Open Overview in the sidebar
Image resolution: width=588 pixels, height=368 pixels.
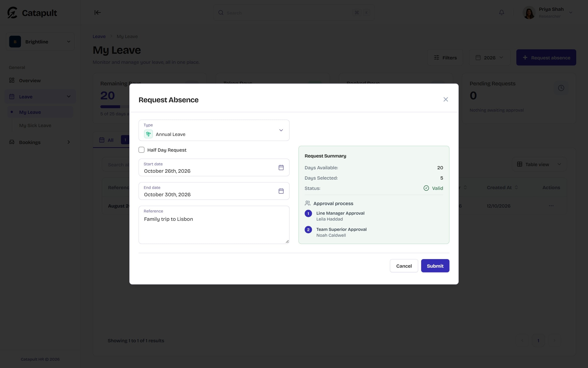pyautogui.click(x=40, y=80)
